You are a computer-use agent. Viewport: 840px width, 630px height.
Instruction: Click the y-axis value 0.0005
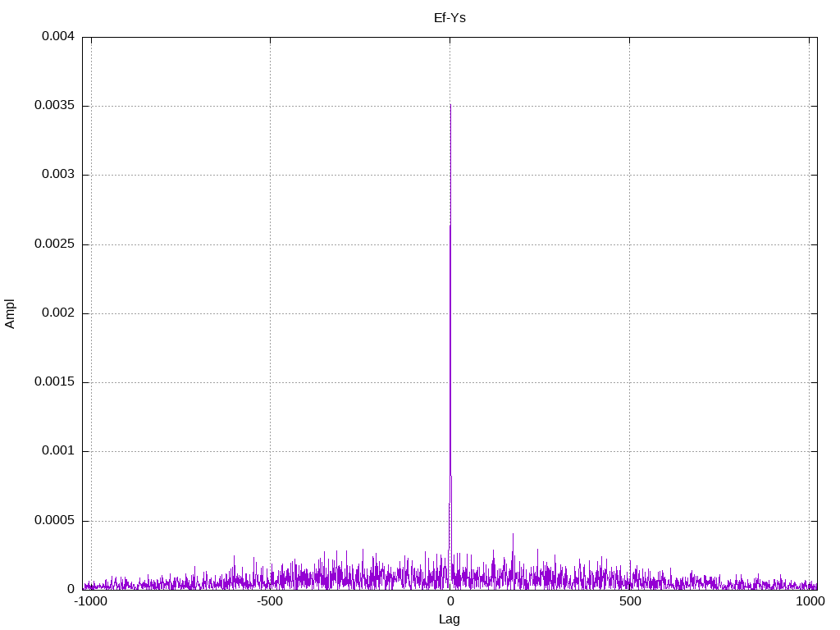point(55,520)
